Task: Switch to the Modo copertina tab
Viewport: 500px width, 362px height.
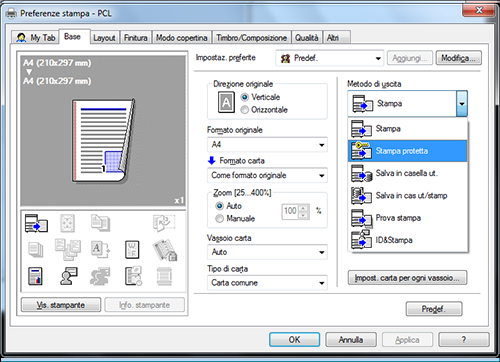Action: point(182,38)
